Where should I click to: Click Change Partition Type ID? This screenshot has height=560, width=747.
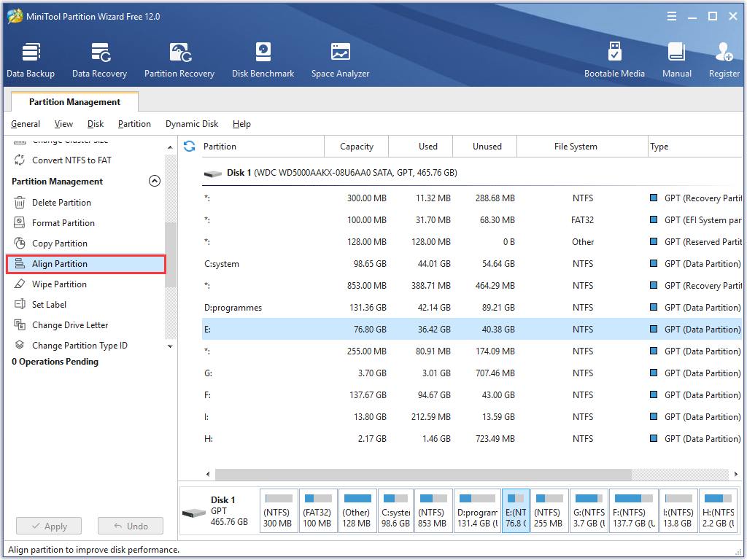80,346
